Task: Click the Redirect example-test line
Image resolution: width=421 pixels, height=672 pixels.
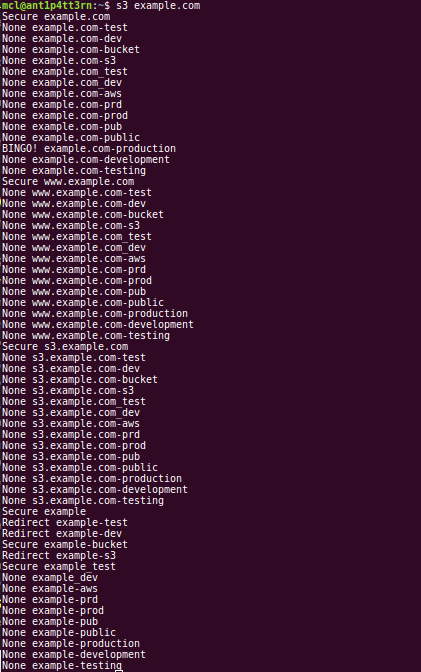Action: pos(65,522)
